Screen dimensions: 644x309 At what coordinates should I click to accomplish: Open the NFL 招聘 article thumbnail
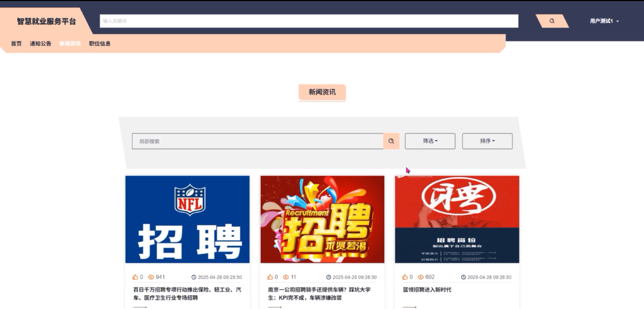(x=187, y=219)
